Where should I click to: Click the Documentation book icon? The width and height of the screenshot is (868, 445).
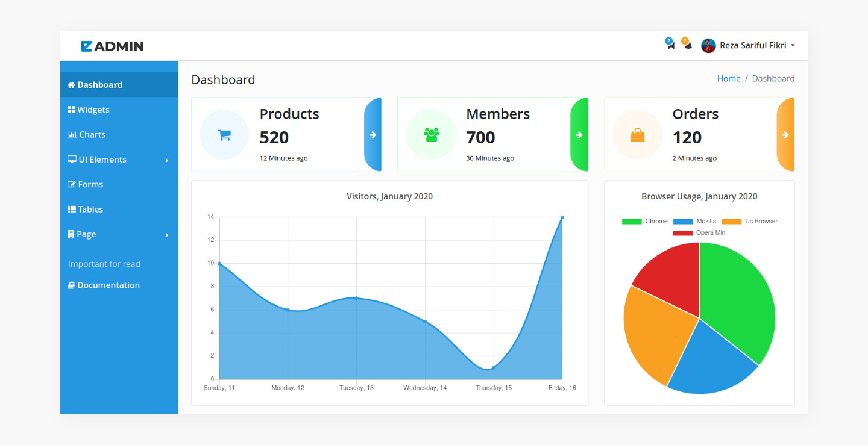tap(71, 284)
